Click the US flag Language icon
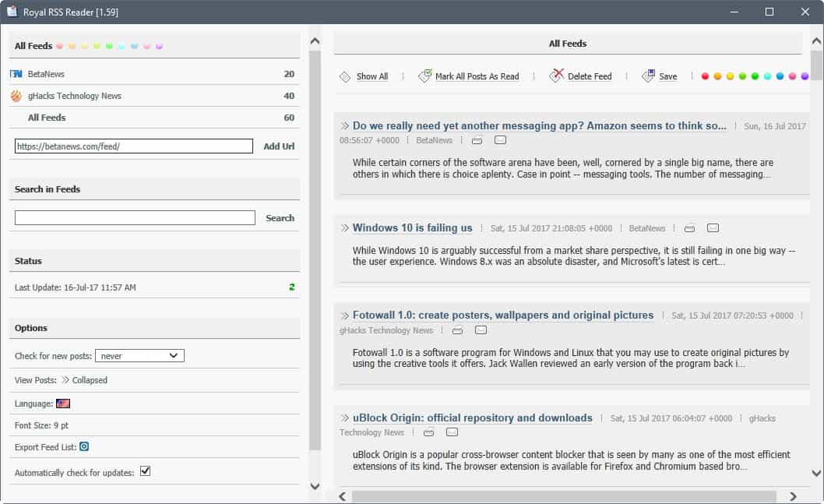 coord(63,404)
